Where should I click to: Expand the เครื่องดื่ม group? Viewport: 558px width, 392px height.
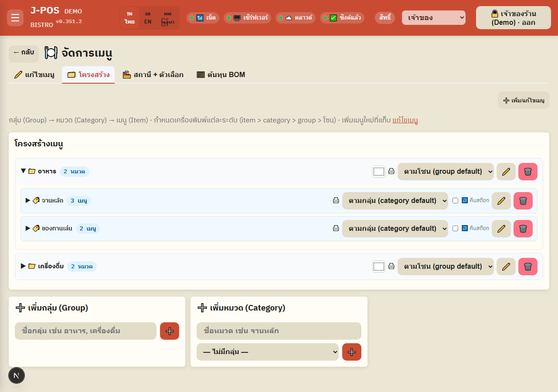tap(24, 266)
